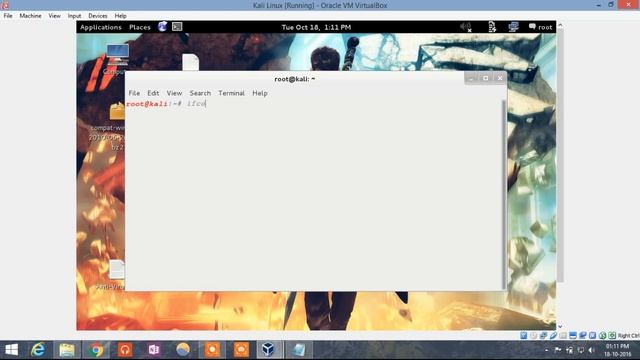Open Kali Places menu

(x=140, y=27)
